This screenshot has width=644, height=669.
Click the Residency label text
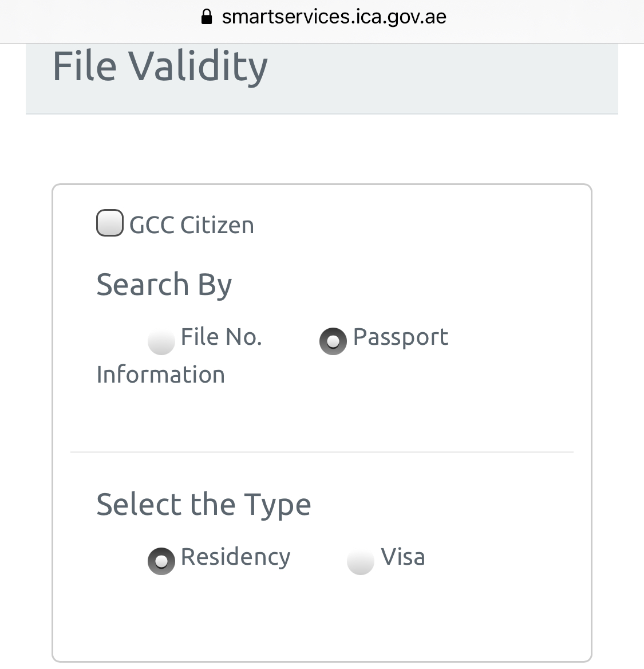click(236, 557)
